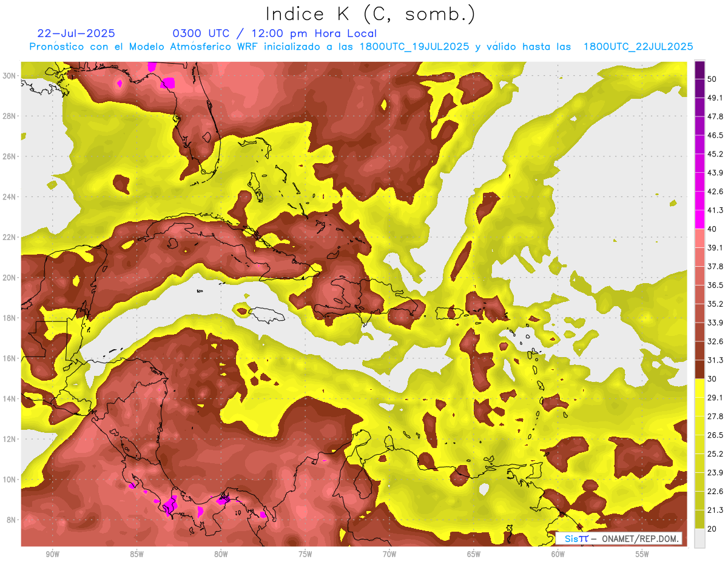Click the colorbar value '25.2'
Viewport: 728px width, 562px height.
pyautogui.click(x=715, y=453)
